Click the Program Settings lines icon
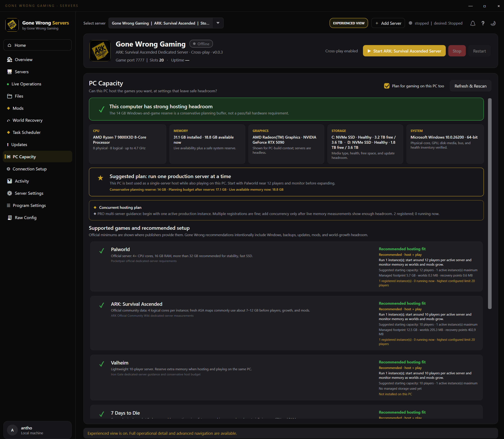Viewport: 504px width, 439px height. pyautogui.click(x=9, y=205)
